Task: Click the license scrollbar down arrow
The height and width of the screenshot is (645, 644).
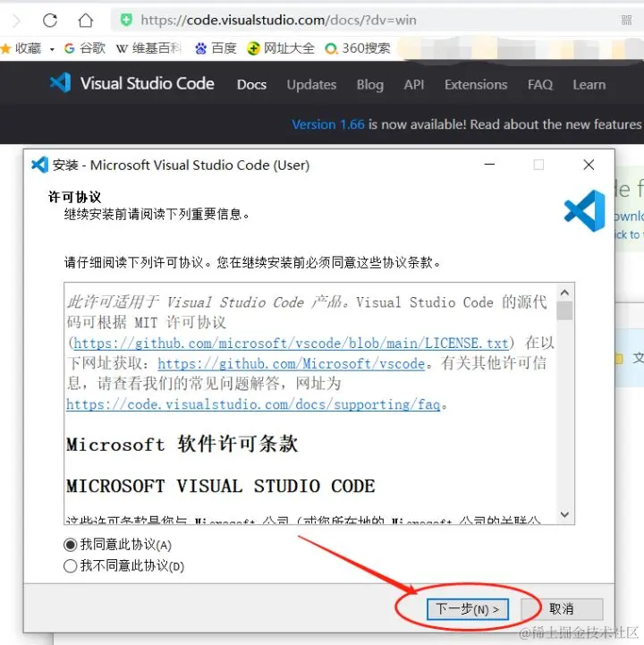Action: (x=564, y=514)
